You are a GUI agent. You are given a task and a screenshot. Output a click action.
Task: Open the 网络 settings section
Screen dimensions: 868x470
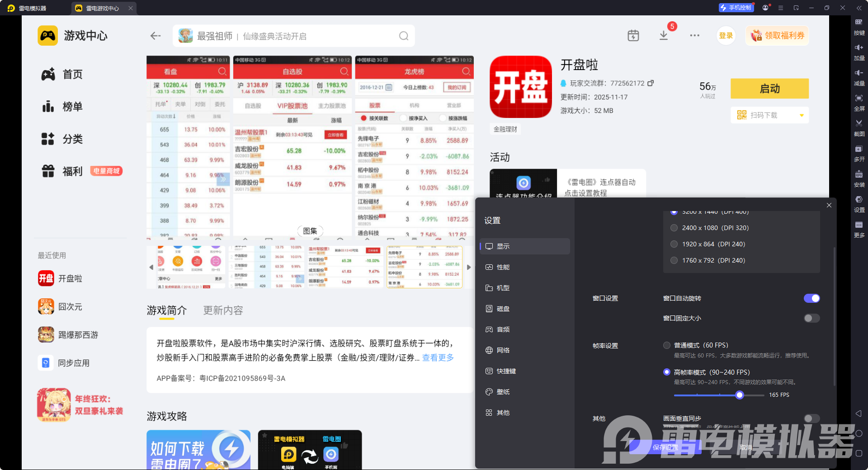525,350
